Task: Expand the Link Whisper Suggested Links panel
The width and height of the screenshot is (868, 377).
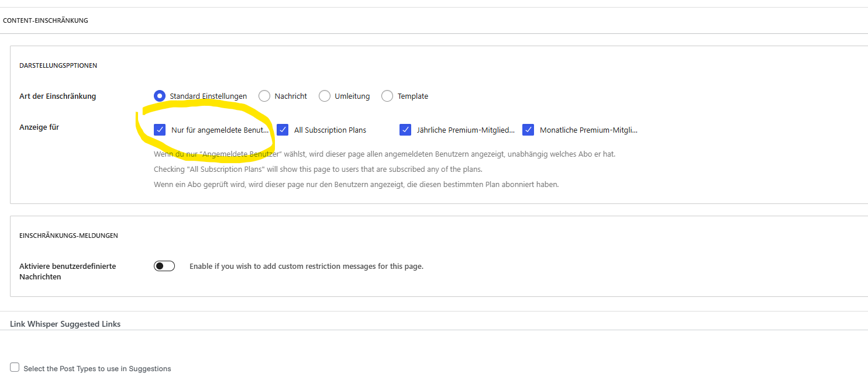Action: [65, 324]
